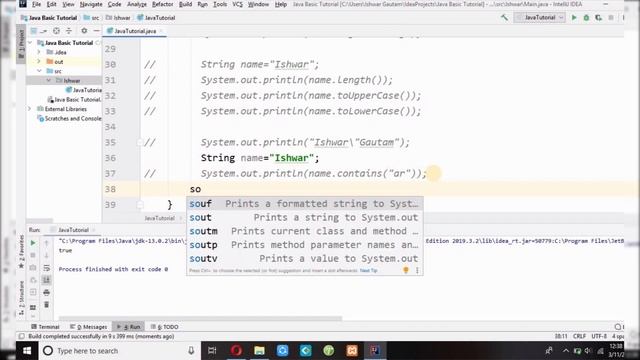The image size is (640, 360).
Task: Clear console output with the trash icon
Action: 47,304
